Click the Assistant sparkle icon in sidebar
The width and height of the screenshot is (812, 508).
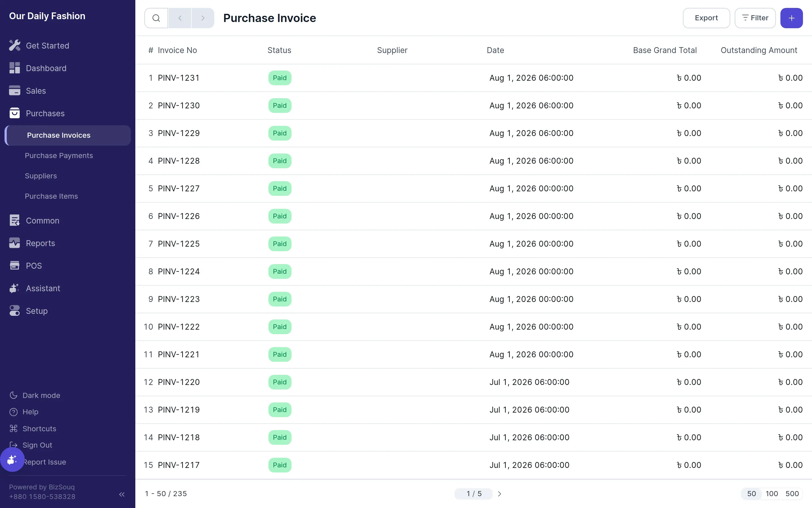pos(14,288)
